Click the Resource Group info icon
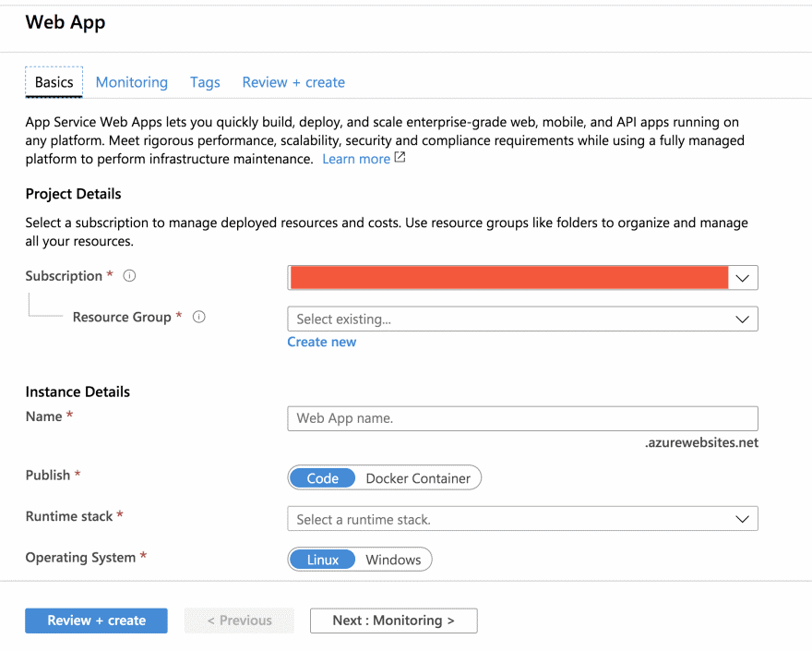Image resolution: width=812 pixels, height=651 pixels. pyautogui.click(x=198, y=317)
